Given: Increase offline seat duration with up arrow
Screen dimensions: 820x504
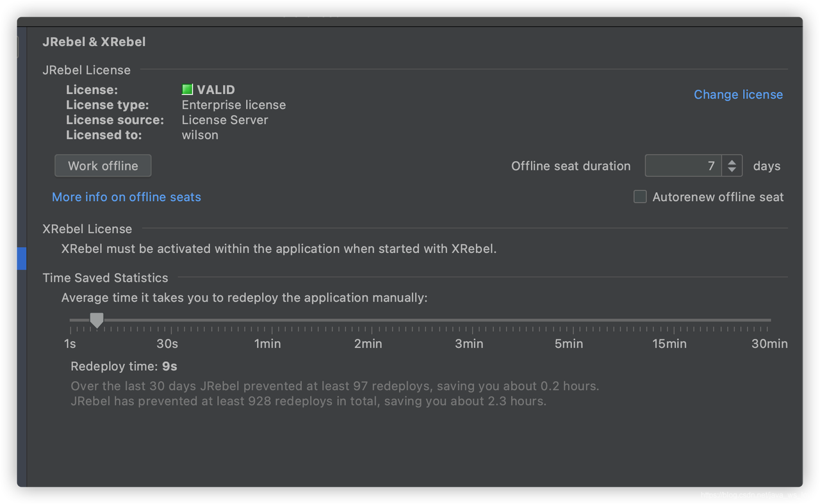Looking at the screenshot, I should point(732,161).
